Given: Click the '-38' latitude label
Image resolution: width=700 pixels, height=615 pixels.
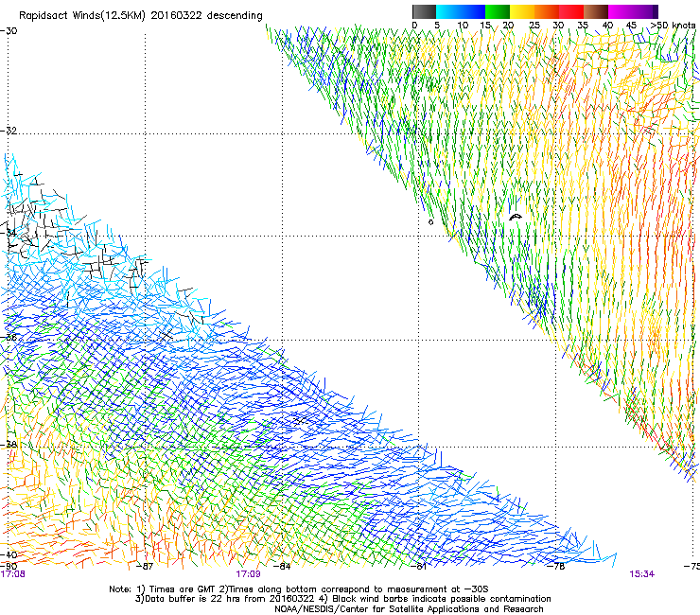Looking at the screenshot, I should 9,445.
